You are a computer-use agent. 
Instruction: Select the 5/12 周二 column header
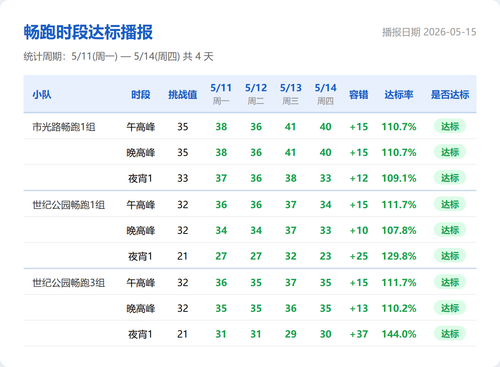tap(256, 94)
